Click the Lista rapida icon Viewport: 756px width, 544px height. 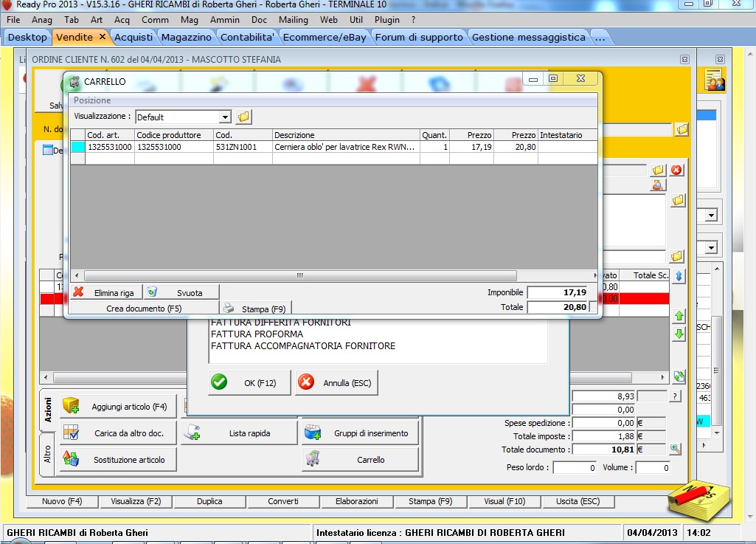click(x=193, y=433)
